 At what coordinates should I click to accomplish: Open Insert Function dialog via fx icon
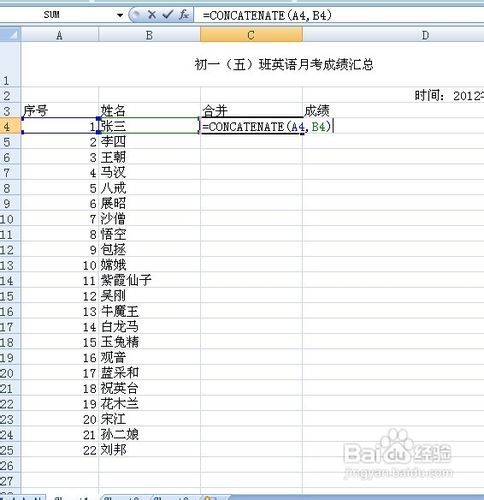pos(184,14)
